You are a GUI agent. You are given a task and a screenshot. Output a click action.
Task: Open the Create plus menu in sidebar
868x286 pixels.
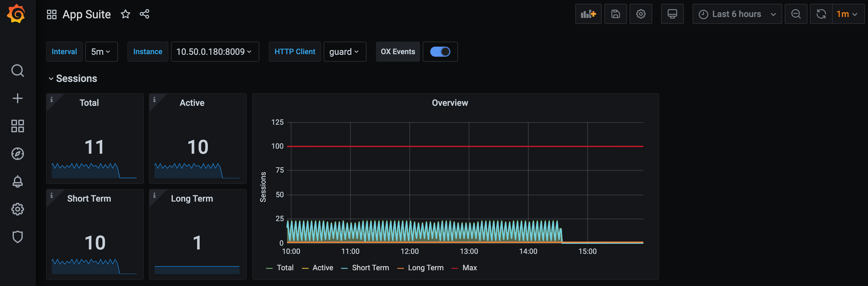tap(18, 98)
